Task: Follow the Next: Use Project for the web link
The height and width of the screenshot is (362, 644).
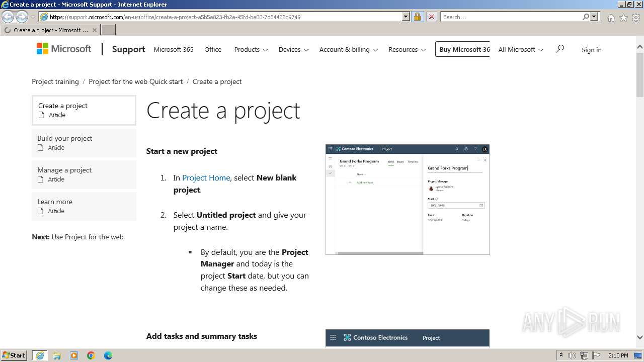Action: [x=77, y=237]
